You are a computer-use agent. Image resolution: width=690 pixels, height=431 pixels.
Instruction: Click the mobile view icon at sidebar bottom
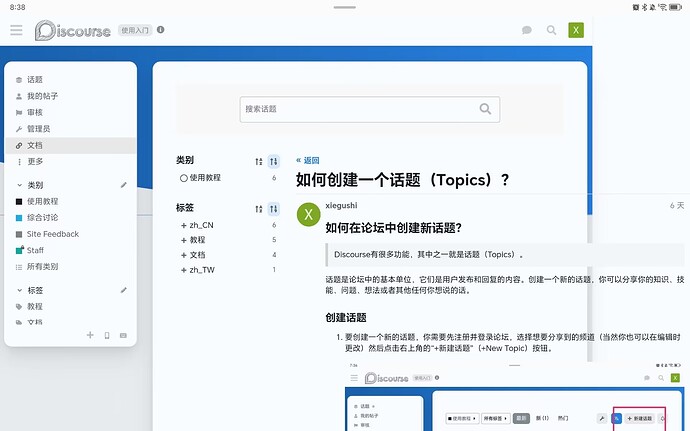click(x=107, y=335)
